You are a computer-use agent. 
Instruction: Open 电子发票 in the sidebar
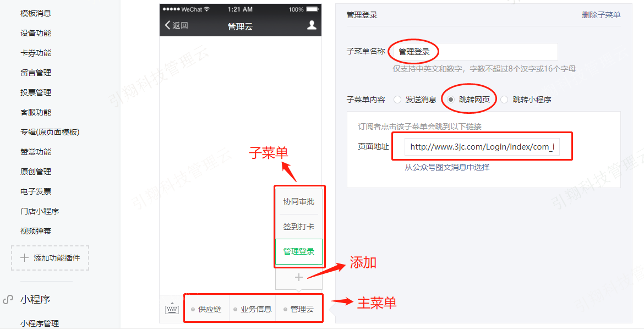click(36, 191)
